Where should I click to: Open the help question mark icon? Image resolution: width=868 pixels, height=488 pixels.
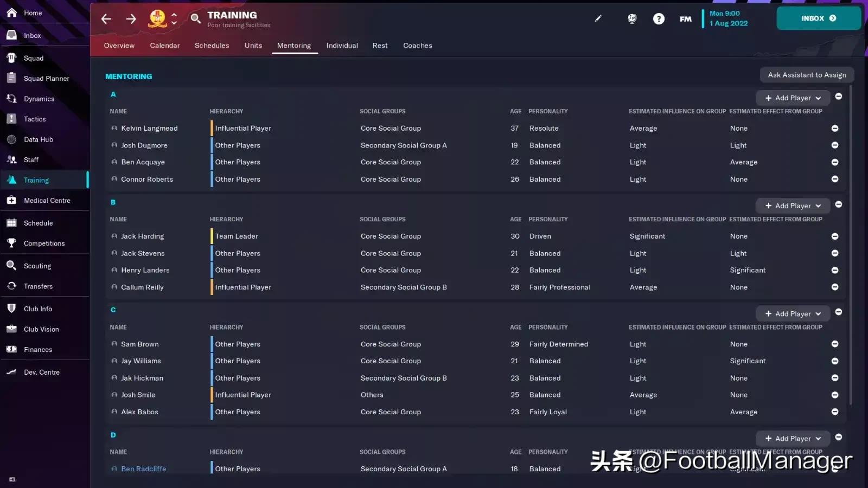tap(659, 18)
